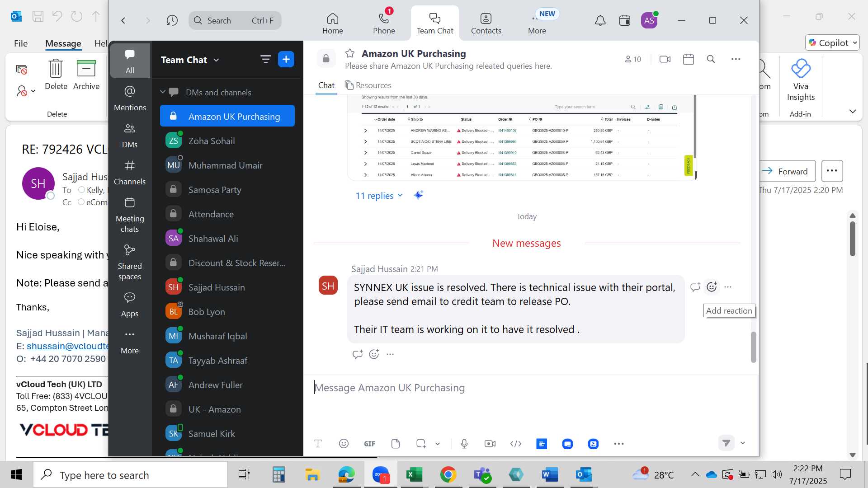
Task: Open the Channels section in sidebar
Action: [130, 172]
